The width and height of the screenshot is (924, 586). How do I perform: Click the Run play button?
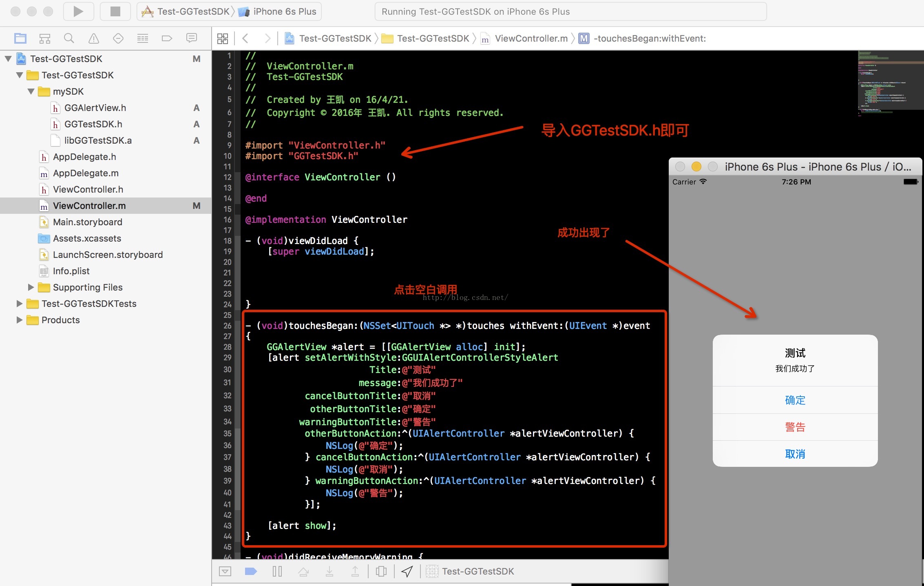click(78, 11)
